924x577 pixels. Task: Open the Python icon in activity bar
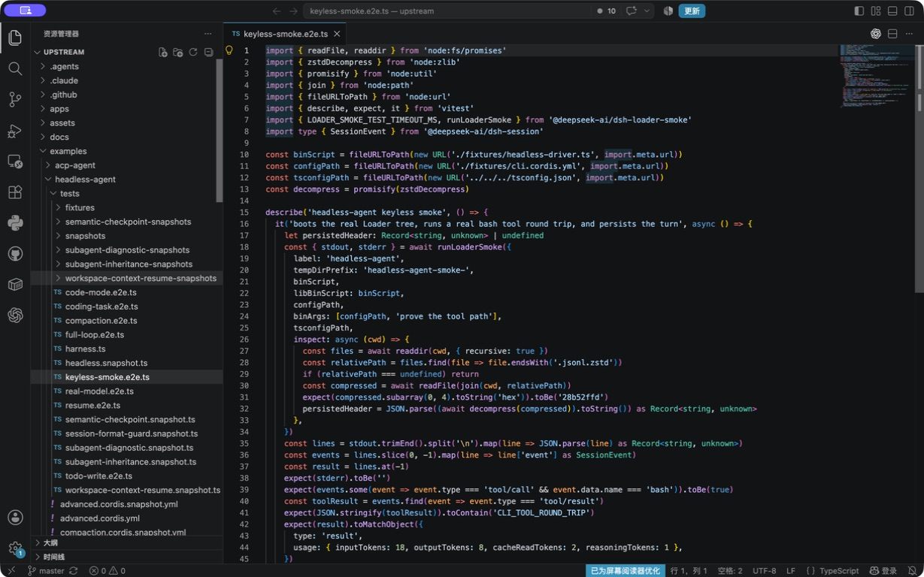click(x=15, y=223)
